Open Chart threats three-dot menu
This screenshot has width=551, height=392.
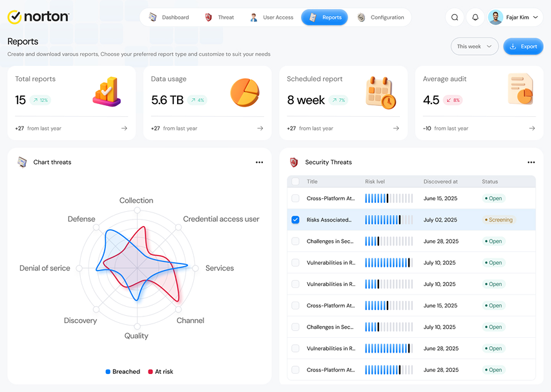259,162
